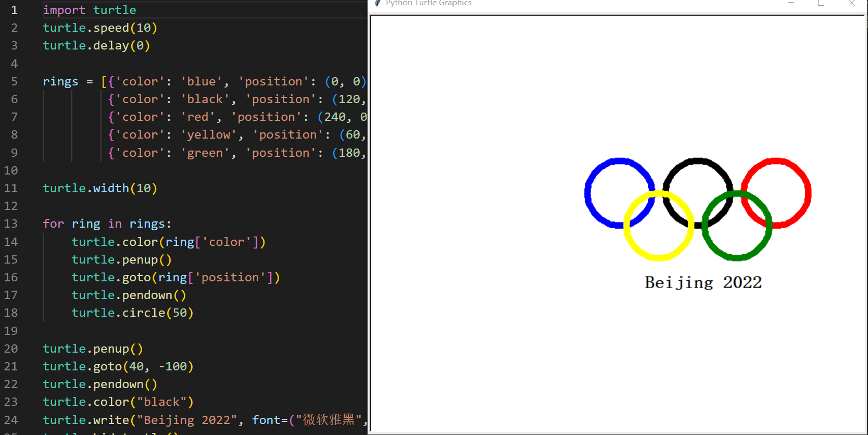Click 'turtle.color(ring['color'])' code
Screen dimensions: 868x435
[x=169, y=242]
